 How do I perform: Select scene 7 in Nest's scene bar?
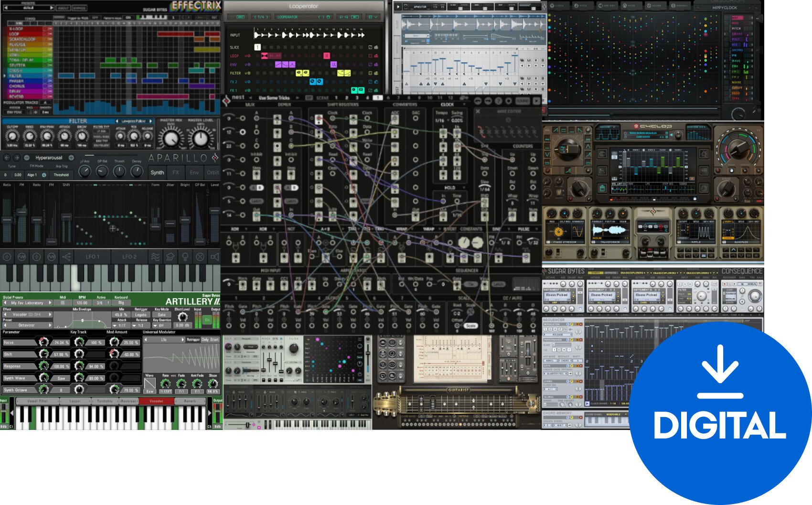pos(398,98)
